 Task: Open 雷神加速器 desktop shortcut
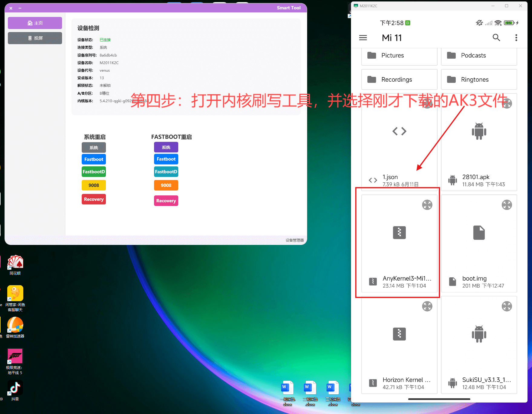(x=15, y=328)
